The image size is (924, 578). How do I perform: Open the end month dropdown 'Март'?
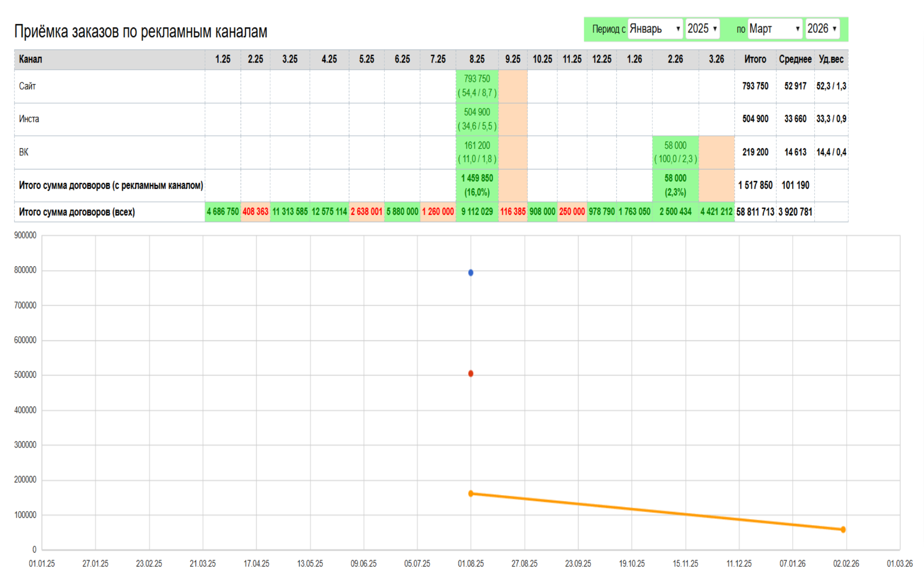tap(775, 29)
